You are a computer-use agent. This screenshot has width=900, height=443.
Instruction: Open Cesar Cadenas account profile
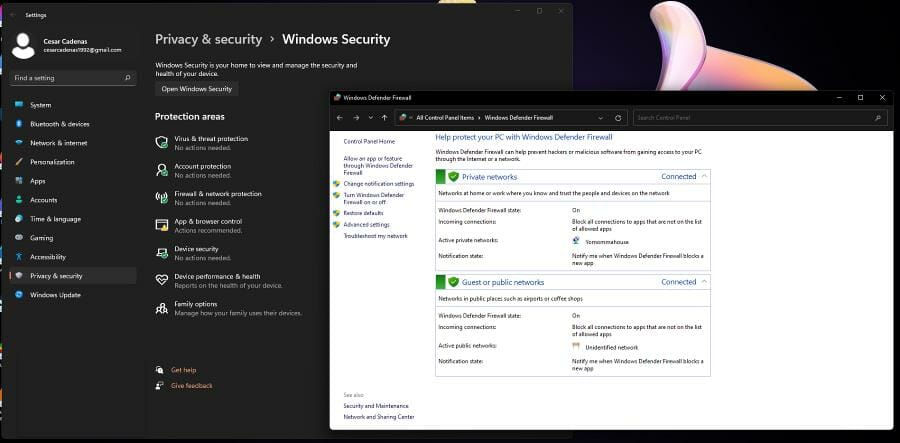tap(69, 45)
